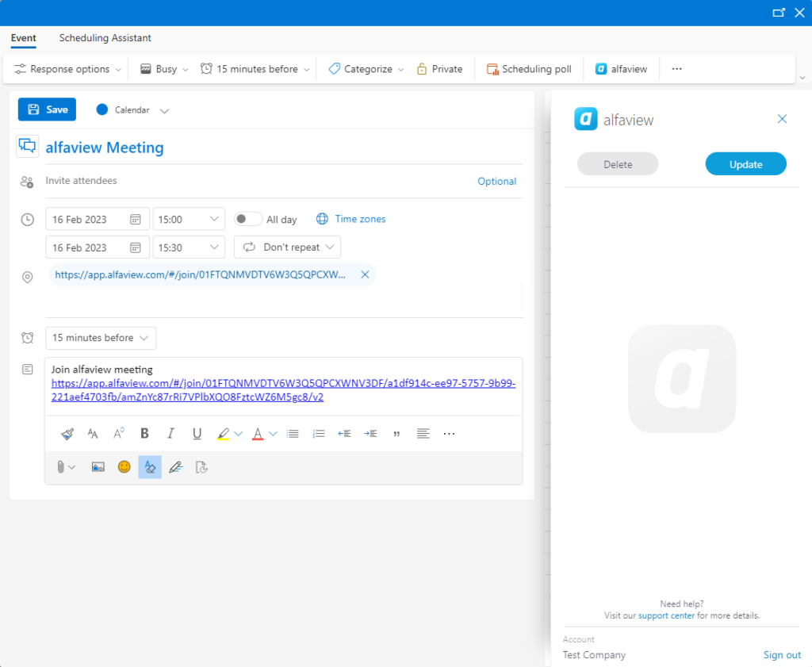Toggle bold formatting in the editor
The width and height of the screenshot is (812, 667).
tap(144, 433)
